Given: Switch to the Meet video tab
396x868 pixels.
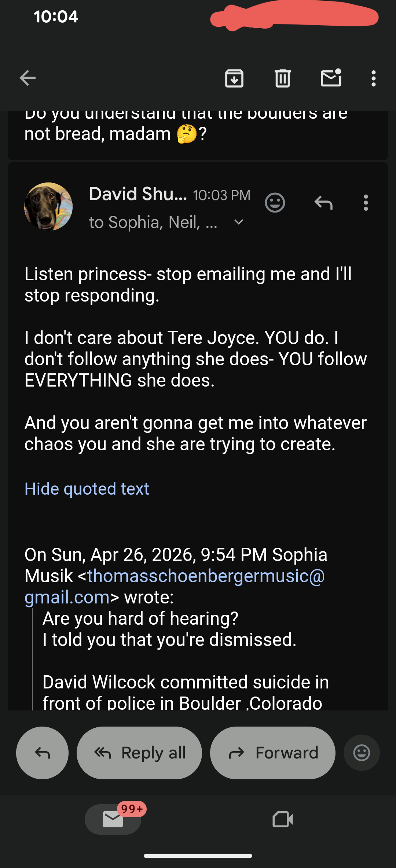Looking at the screenshot, I should pyautogui.click(x=283, y=819).
